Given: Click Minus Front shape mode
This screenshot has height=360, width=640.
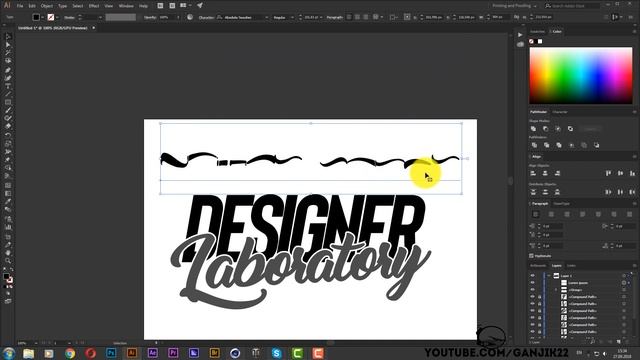Looking at the screenshot, I should coord(546,129).
